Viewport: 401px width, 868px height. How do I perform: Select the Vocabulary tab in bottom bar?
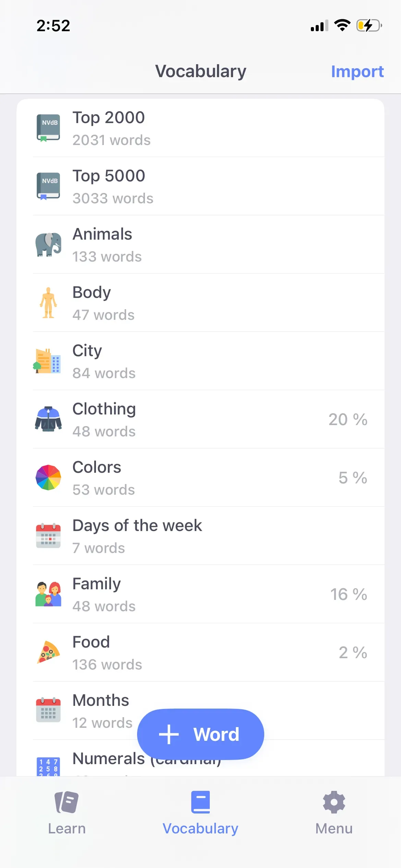(x=200, y=812)
